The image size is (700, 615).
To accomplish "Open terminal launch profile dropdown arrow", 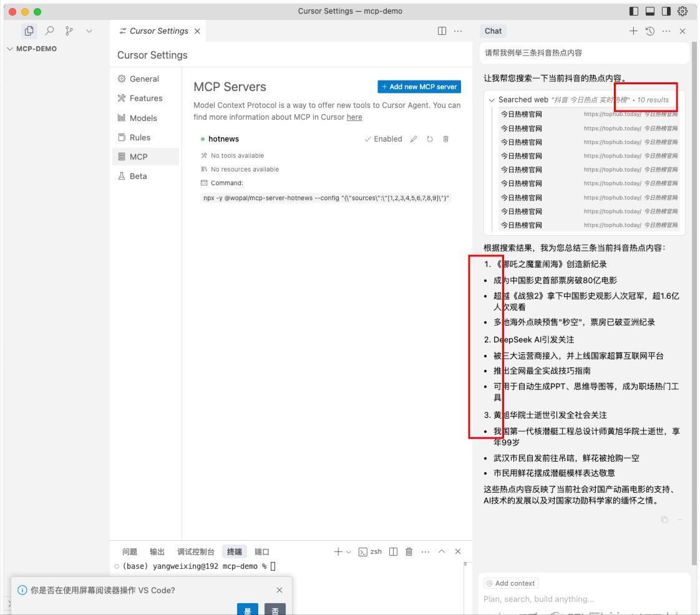I will point(348,552).
